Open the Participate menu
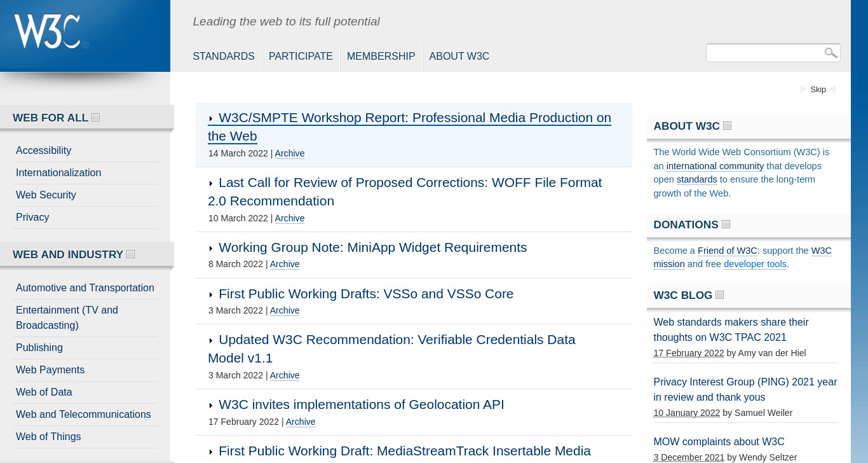This screenshot has width=868, height=463. pyautogui.click(x=301, y=56)
